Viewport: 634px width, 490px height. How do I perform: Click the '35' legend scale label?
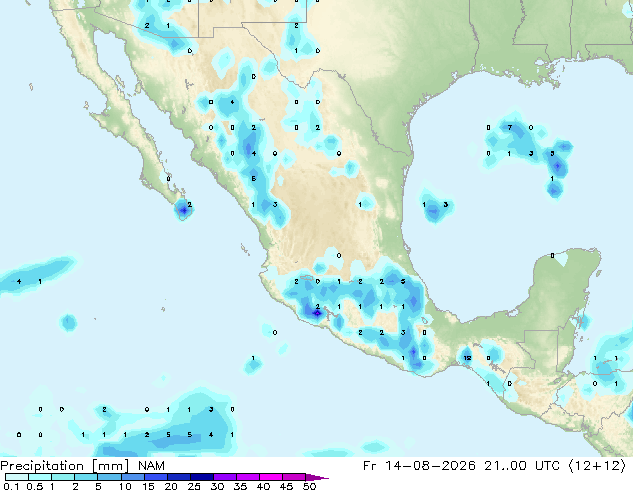[240, 486]
